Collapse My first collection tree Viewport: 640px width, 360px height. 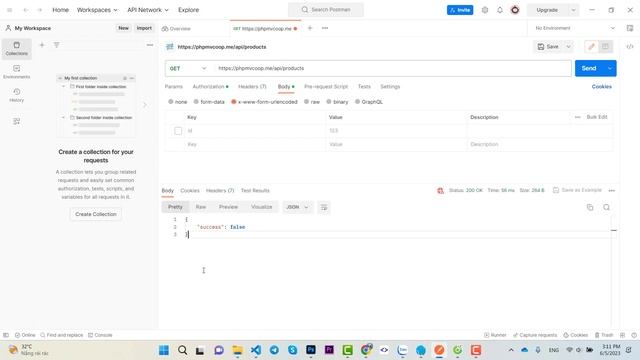[x=60, y=78]
